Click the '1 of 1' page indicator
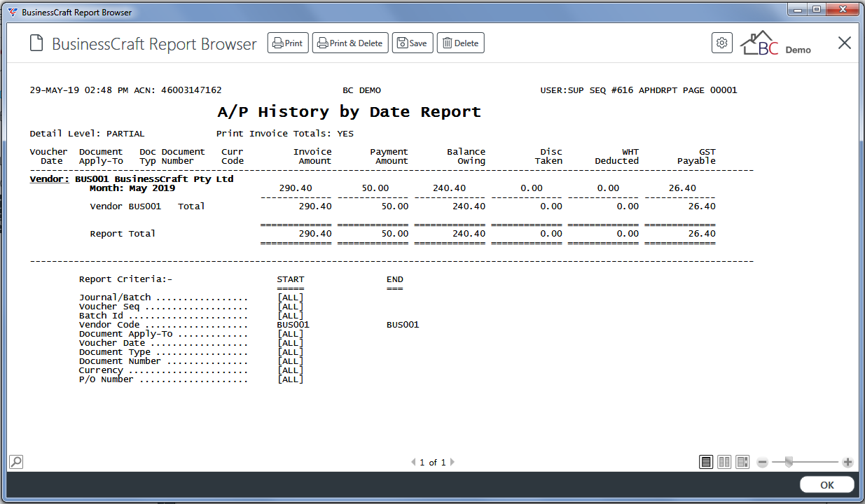Image resolution: width=865 pixels, height=504 pixels. [x=433, y=462]
